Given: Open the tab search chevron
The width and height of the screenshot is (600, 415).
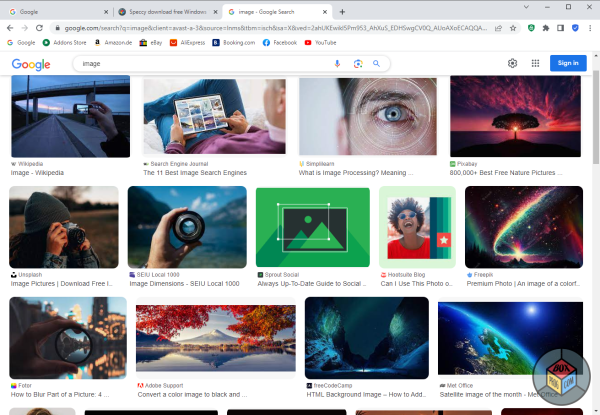Looking at the screenshot, I should coord(526,7).
